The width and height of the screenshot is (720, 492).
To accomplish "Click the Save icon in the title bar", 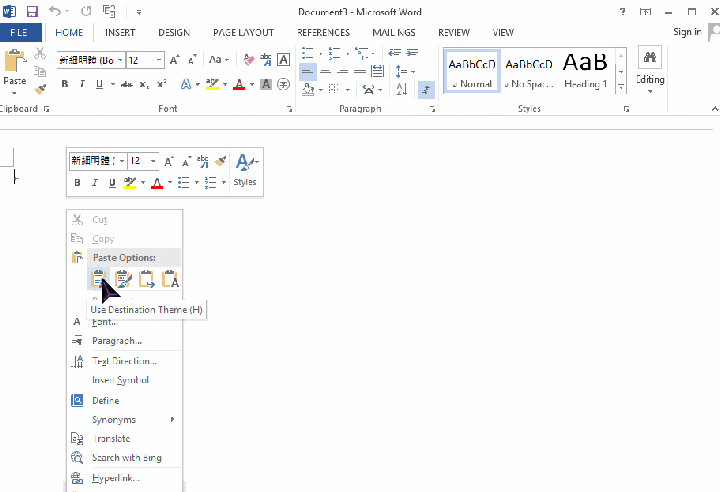I will point(32,11).
